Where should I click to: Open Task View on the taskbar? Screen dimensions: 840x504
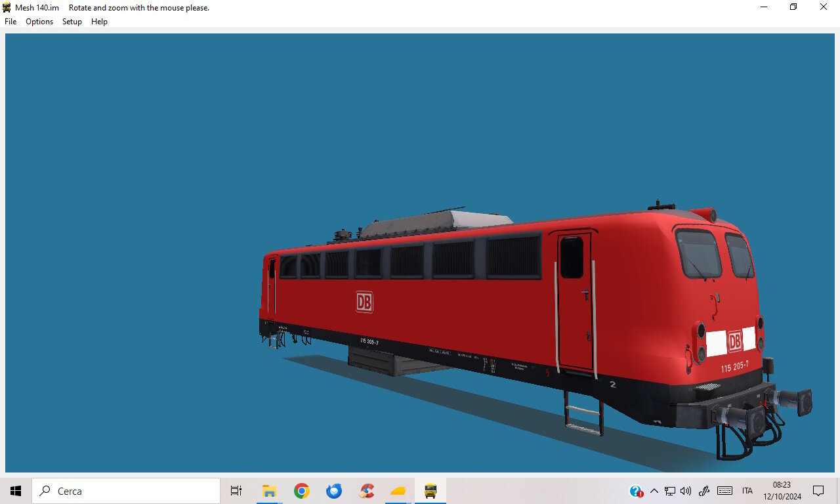(x=236, y=491)
